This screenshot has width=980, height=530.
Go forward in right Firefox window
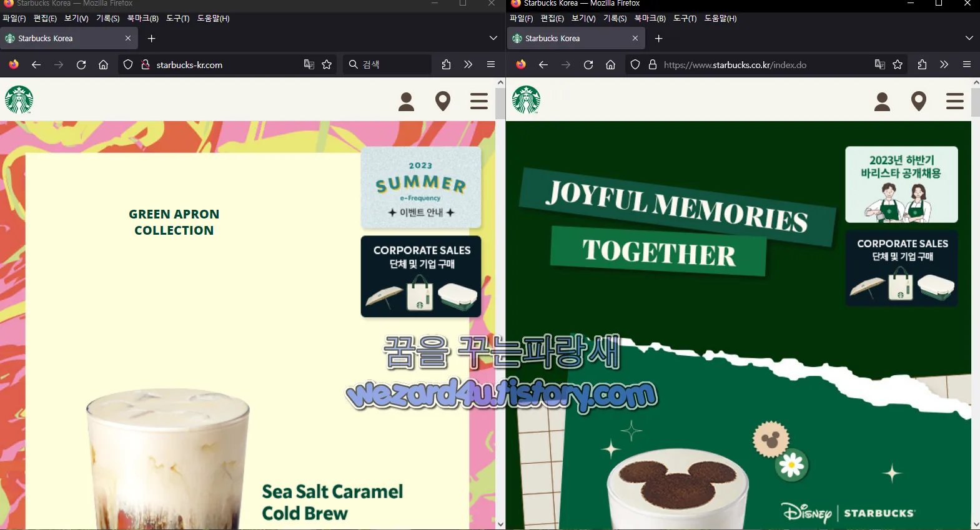click(566, 64)
